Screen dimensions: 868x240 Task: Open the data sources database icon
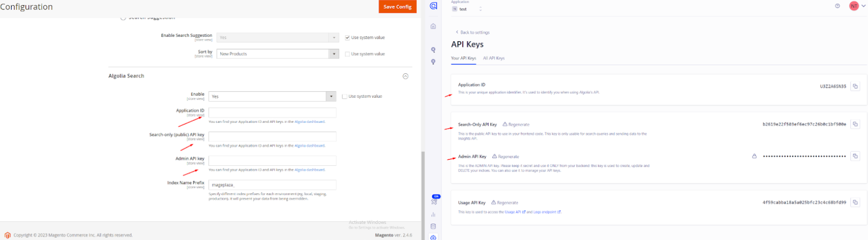tap(433, 227)
